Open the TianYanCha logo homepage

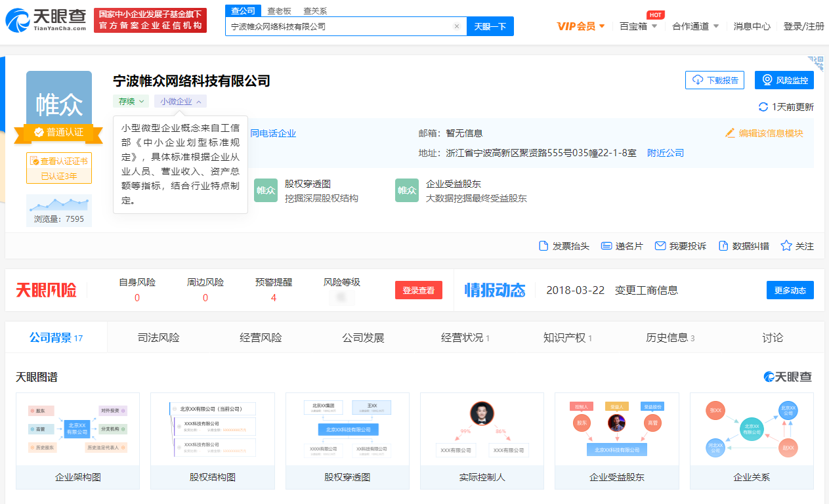pyautogui.click(x=46, y=20)
